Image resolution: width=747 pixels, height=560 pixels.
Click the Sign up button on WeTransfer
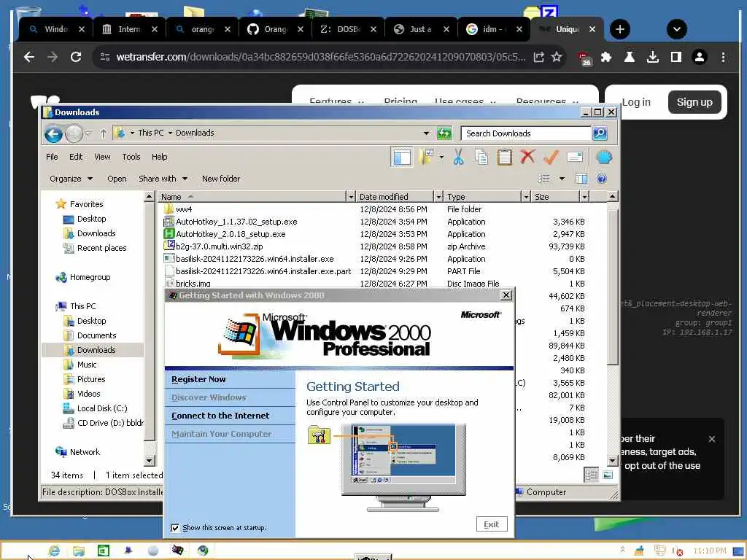coord(694,102)
